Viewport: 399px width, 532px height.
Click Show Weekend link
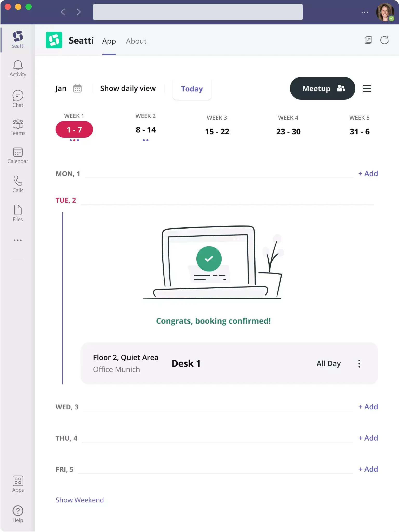point(79,500)
